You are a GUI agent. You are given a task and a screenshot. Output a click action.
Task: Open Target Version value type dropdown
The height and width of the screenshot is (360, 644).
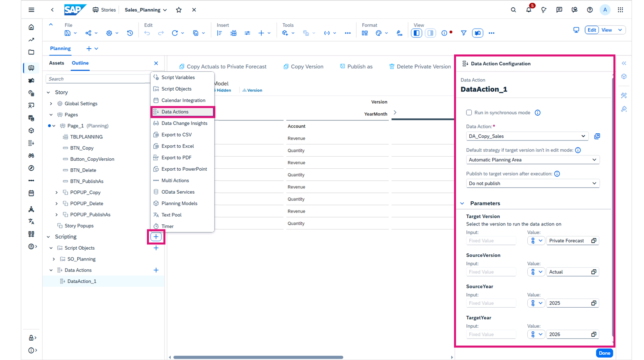(x=536, y=241)
